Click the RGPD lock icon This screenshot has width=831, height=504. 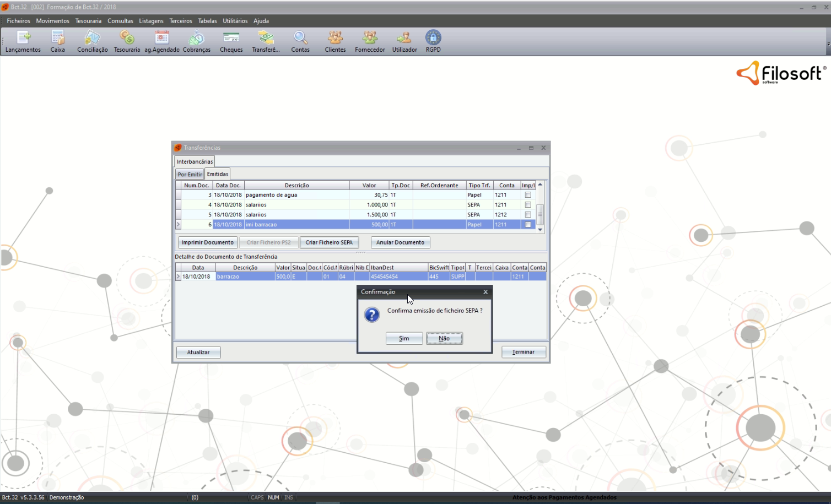coord(433,38)
